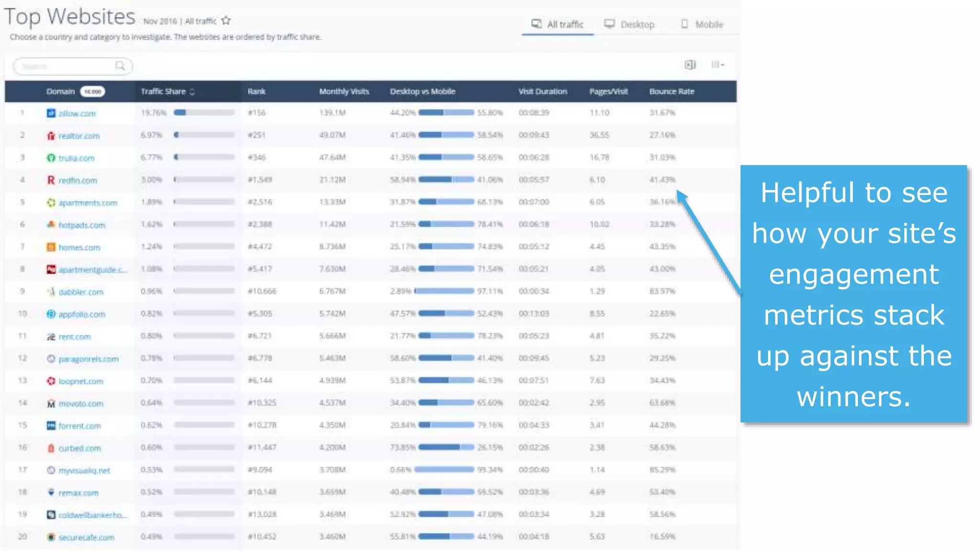Click the trulia.com favicon

(x=51, y=158)
